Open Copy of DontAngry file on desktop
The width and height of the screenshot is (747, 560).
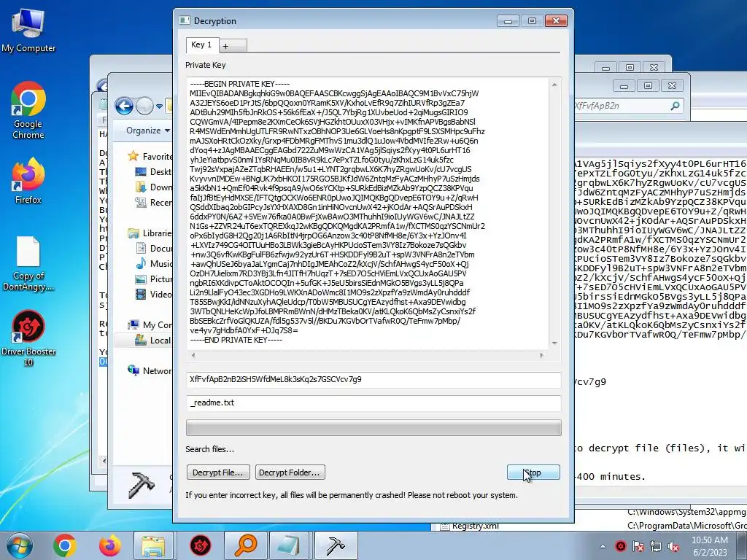click(x=28, y=263)
